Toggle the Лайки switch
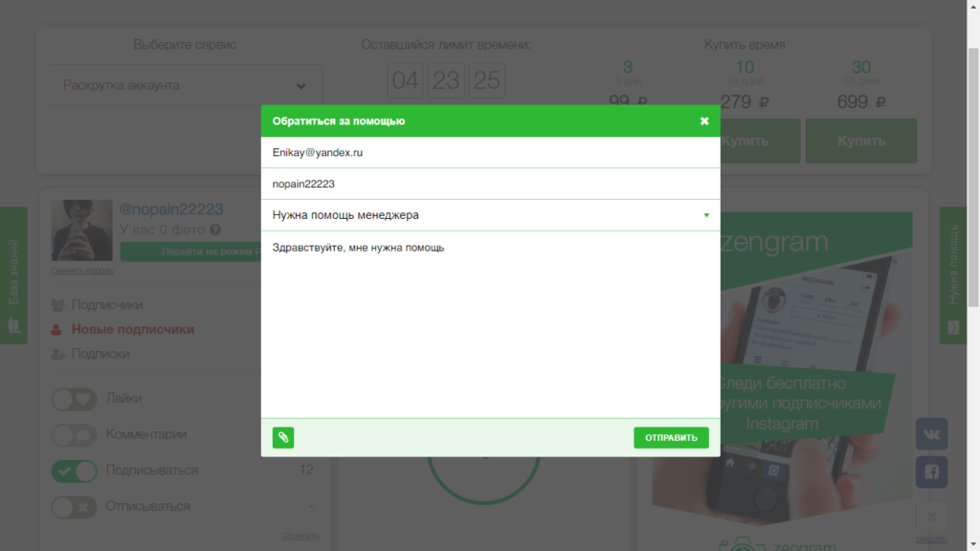The height and width of the screenshot is (551, 980). 75,399
